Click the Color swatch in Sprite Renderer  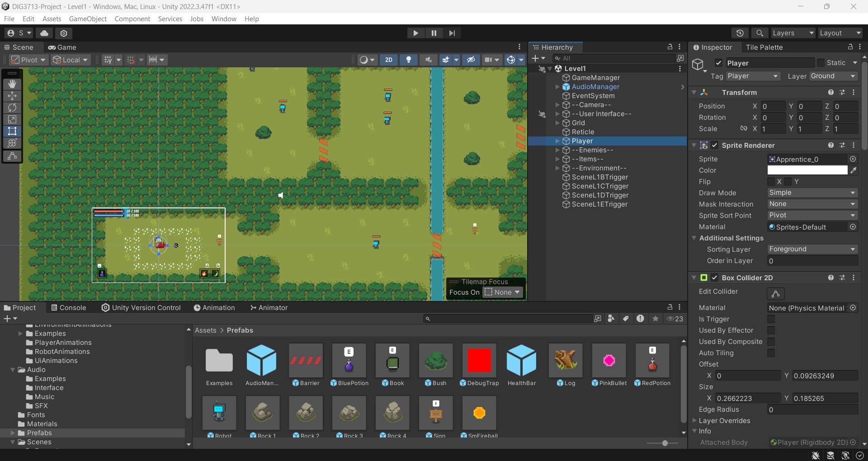pos(807,170)
